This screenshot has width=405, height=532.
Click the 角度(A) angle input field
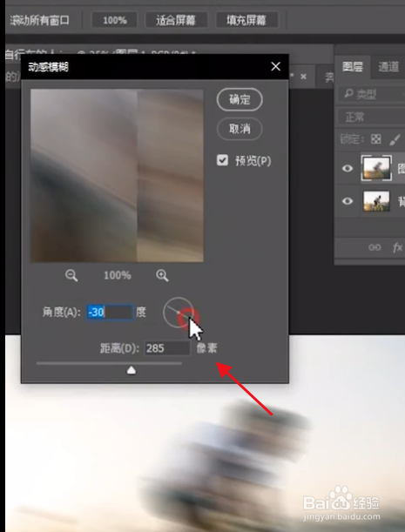point(110,312)
